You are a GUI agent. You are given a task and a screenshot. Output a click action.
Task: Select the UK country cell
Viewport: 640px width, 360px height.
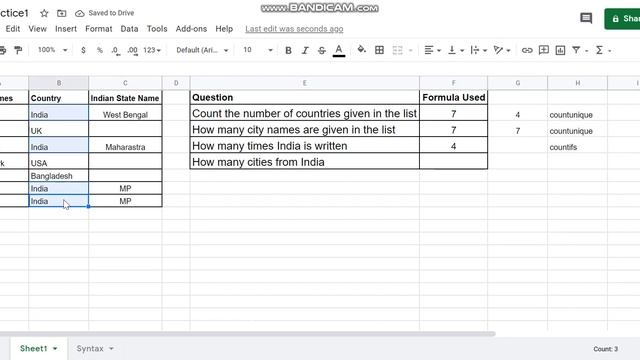(x=59, y=129)
